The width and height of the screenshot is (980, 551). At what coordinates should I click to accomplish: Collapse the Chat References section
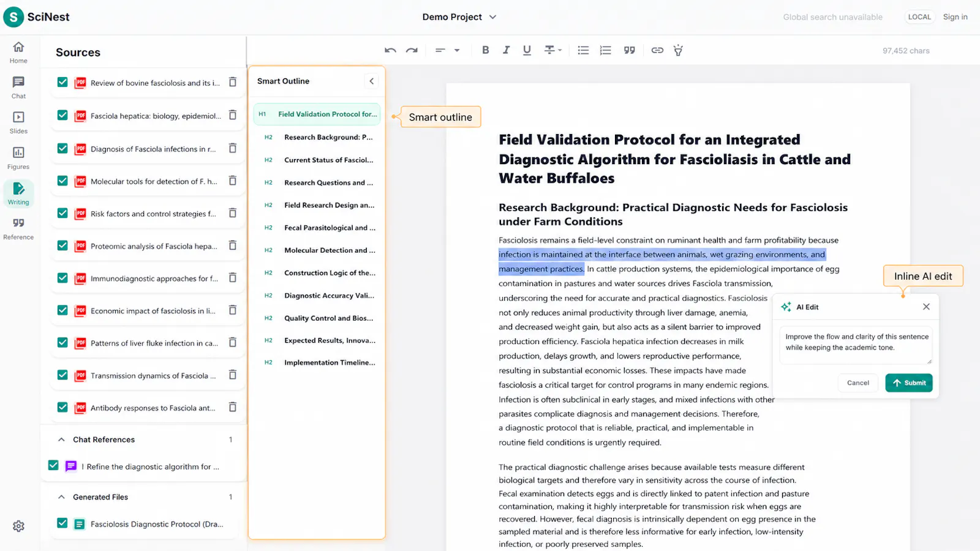[x=61, y=440]
